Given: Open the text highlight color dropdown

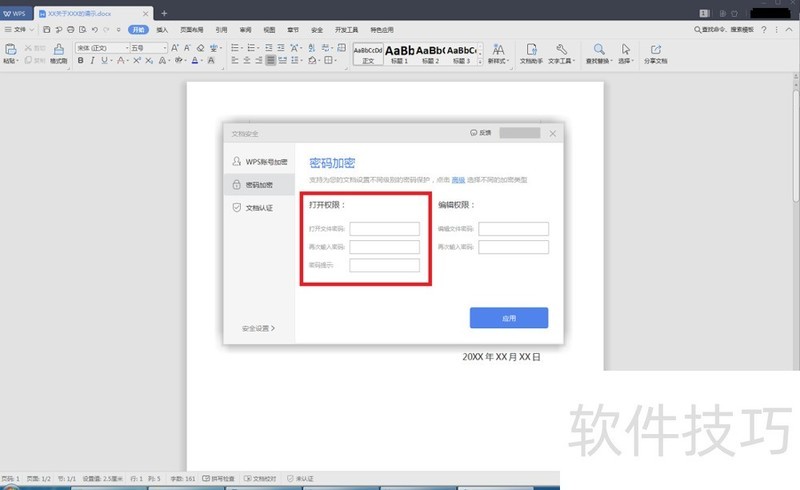Looking at the screenshot, I should (180, 61).
